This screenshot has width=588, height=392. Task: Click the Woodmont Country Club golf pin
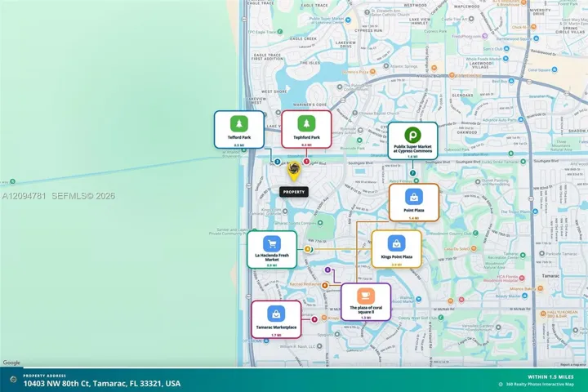tap(475, 233)
